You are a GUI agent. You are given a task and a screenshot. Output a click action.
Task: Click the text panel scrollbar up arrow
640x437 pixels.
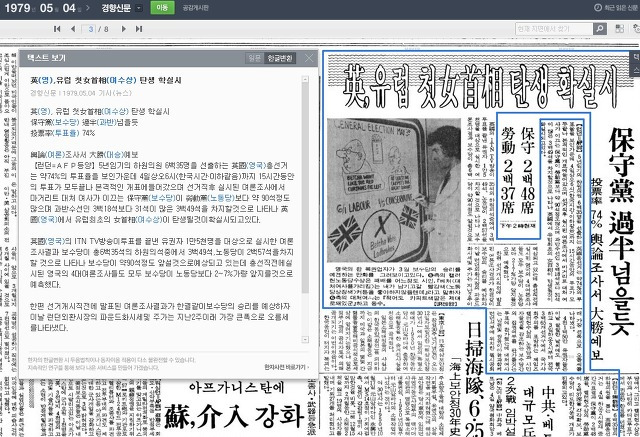305,79
